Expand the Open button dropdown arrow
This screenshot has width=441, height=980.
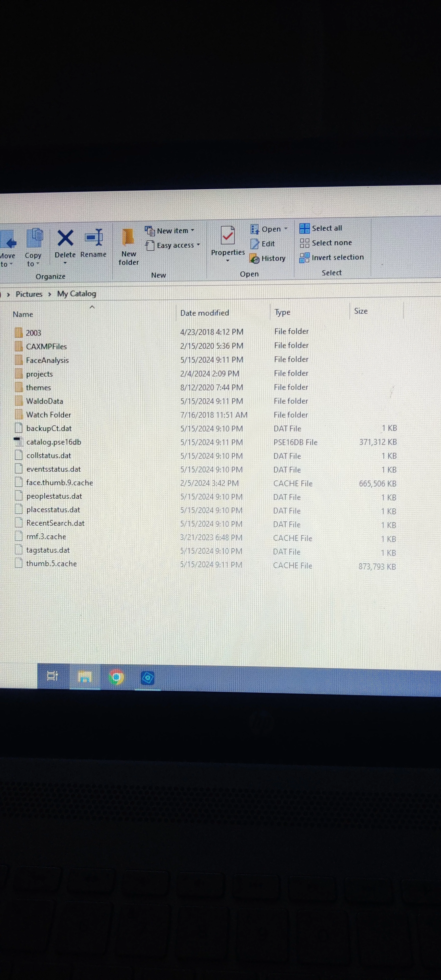coord(286,229)
